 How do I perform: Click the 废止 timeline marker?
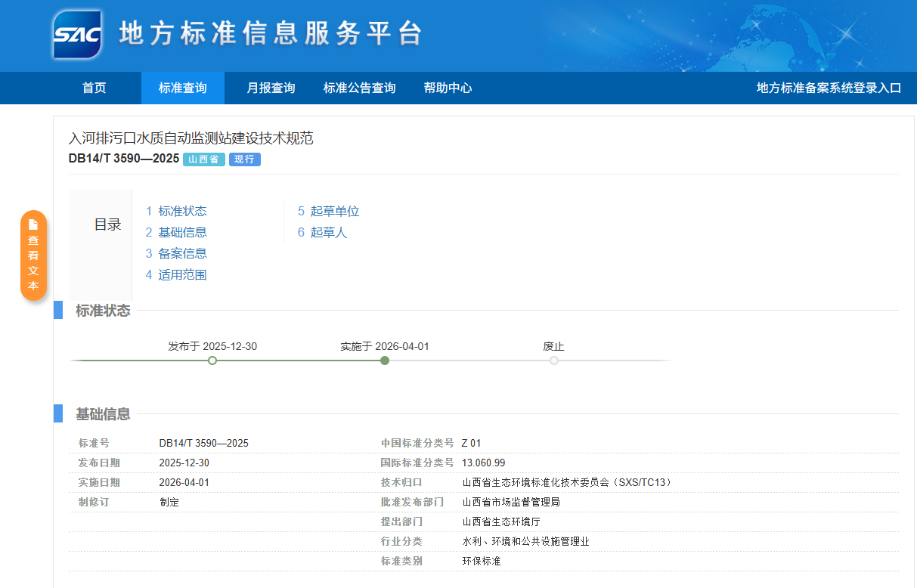point(554,361)
